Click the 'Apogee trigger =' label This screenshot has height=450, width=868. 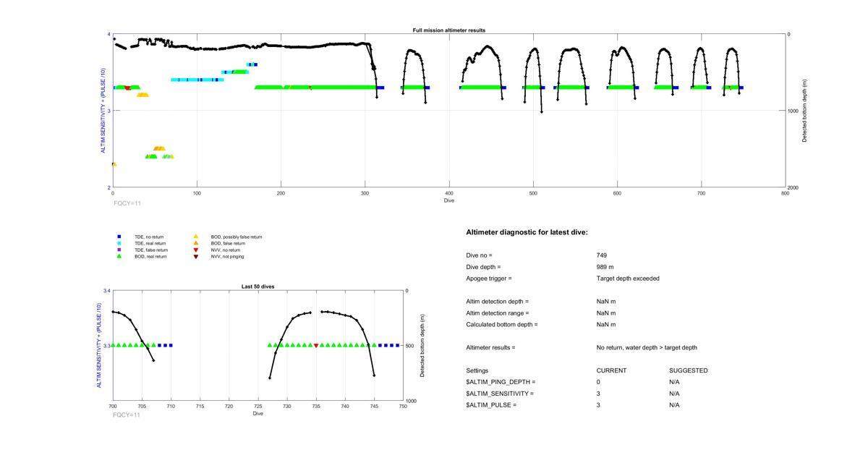click(x=488, y=279)
